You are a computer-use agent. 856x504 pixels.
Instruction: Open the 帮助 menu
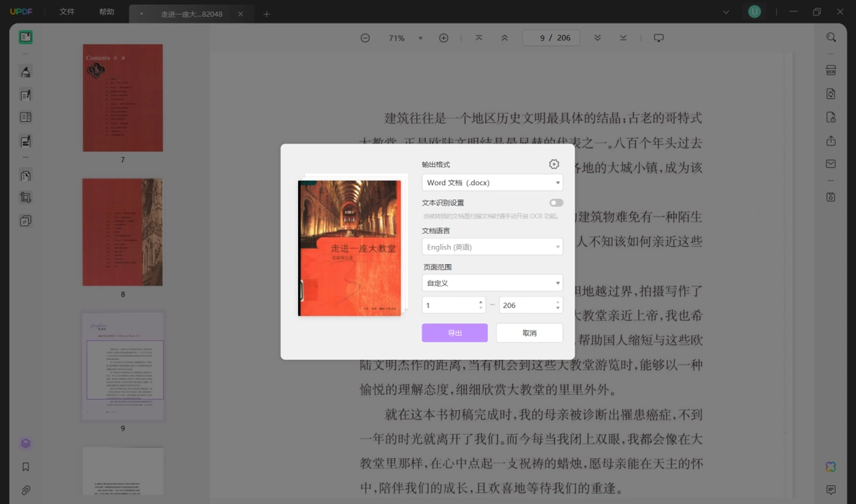click(x=107, y=12)
